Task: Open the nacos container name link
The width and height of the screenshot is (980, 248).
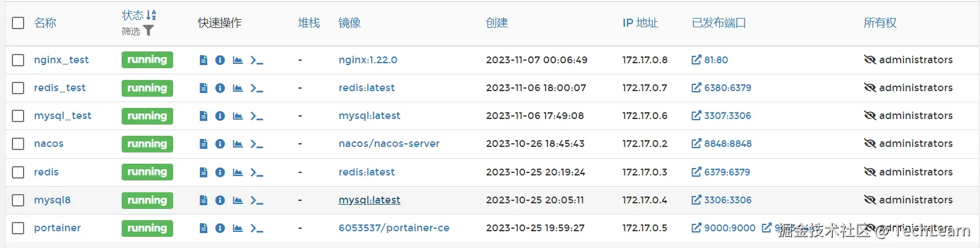Action: 48,144
